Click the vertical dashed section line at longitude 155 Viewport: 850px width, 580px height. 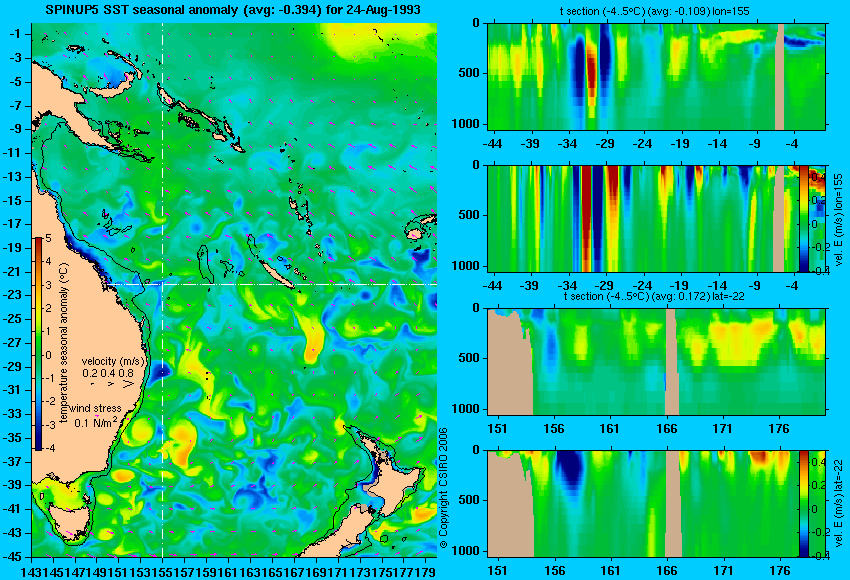pyautogui.click(x=162, y=289)
